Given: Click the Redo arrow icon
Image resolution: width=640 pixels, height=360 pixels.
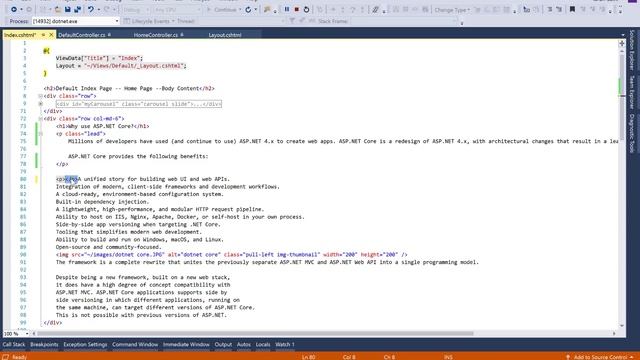Looking at the screenshot, I should (x=107, y=9).
